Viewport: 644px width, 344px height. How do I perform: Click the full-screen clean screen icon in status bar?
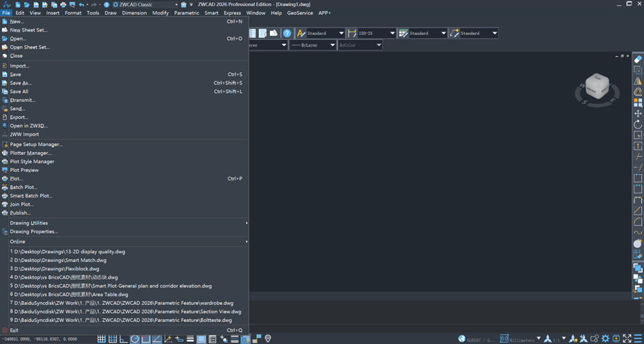[x=627, y=338]
